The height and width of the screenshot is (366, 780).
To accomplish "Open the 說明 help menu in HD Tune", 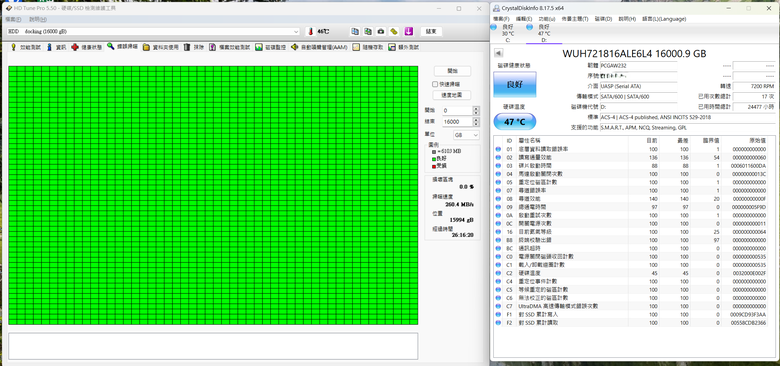I will tap(38, 19).
